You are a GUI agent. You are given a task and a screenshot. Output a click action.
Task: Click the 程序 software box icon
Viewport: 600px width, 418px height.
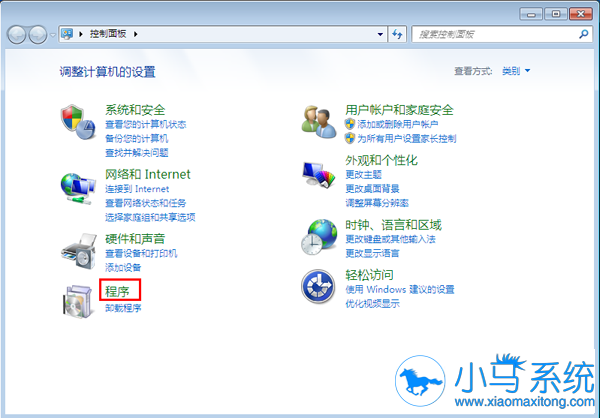(x=78, y=302)
